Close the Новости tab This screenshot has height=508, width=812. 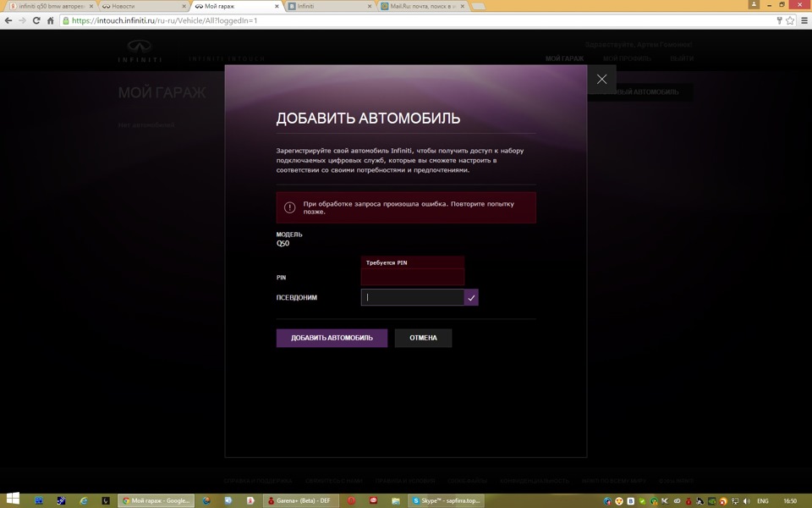tap(184, 6)
